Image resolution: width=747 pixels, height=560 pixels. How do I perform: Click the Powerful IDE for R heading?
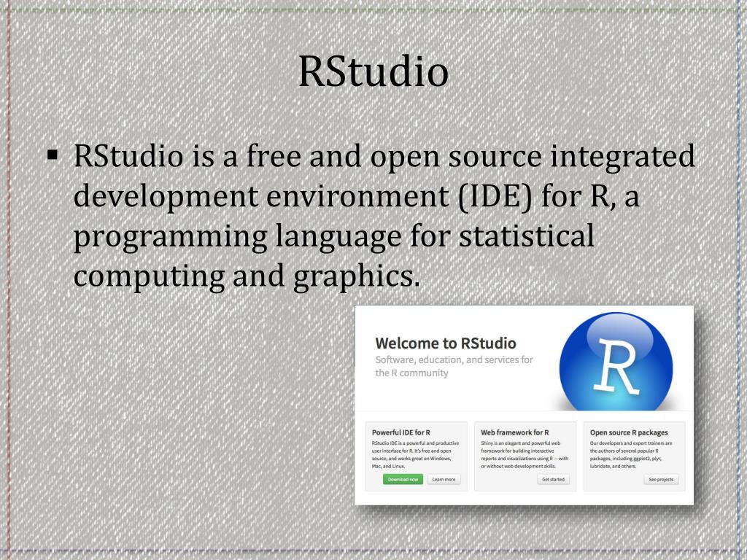tap(400, 432)
